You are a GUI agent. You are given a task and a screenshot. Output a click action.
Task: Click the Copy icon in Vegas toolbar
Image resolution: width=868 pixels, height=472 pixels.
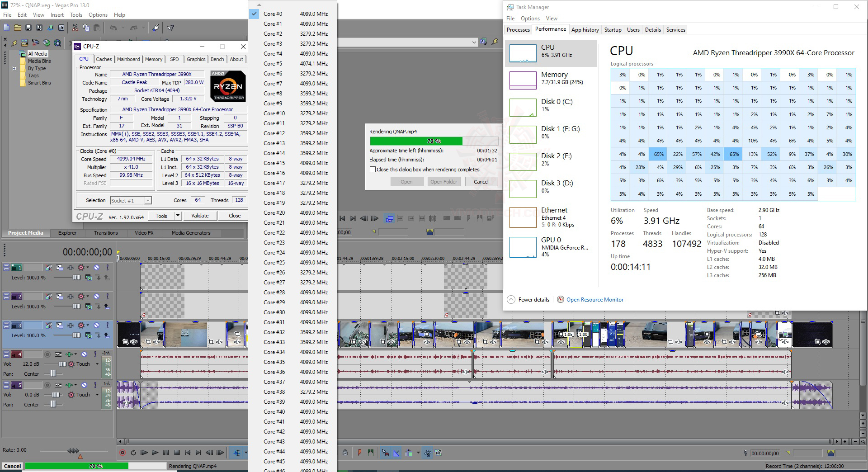86,28
